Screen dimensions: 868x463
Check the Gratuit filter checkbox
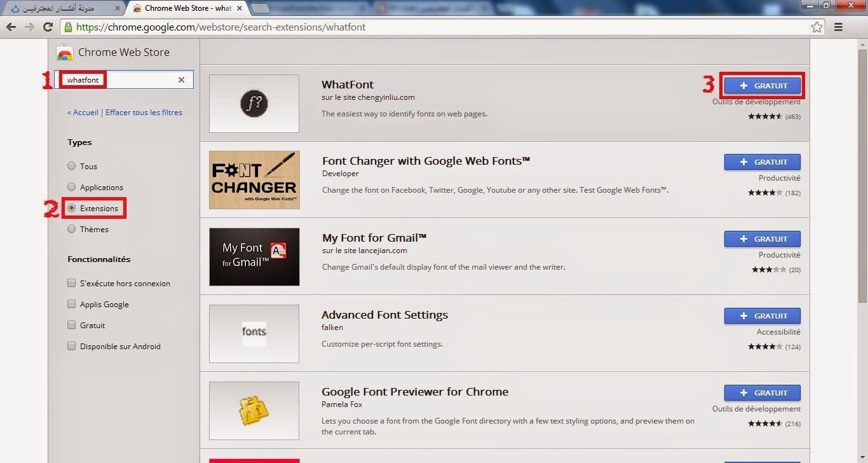click(x=71, y=325)
